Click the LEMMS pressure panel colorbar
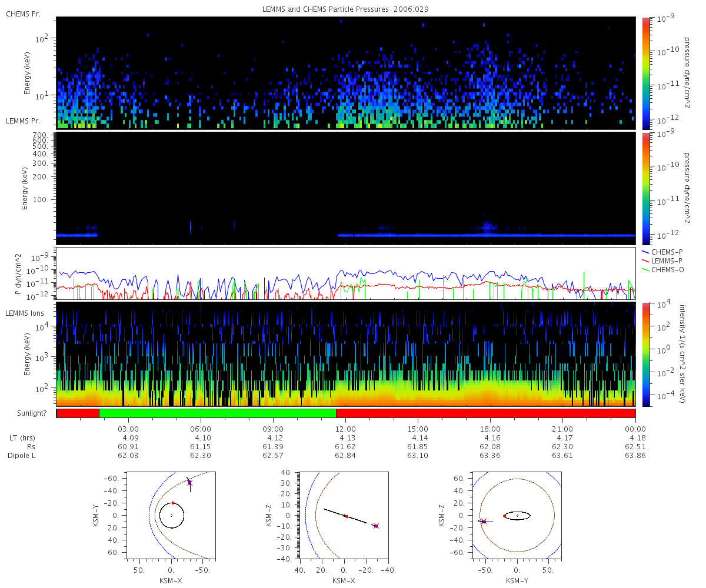The width and height of the screenshot is (706, 588). (x=645, y=188)
